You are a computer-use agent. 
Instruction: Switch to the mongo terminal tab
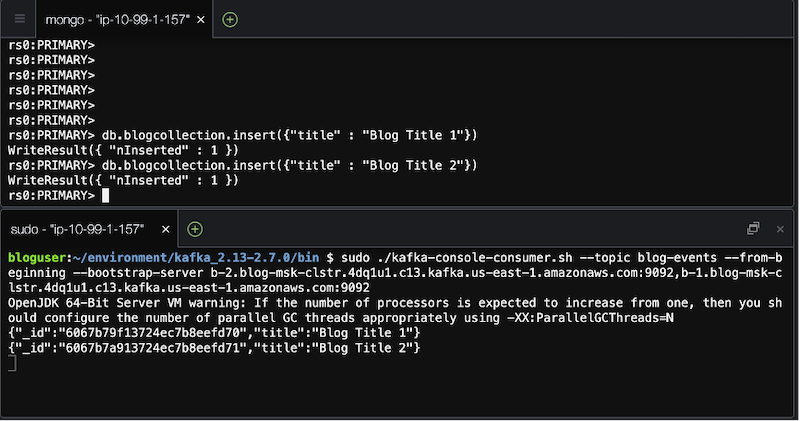coord(117,19)
